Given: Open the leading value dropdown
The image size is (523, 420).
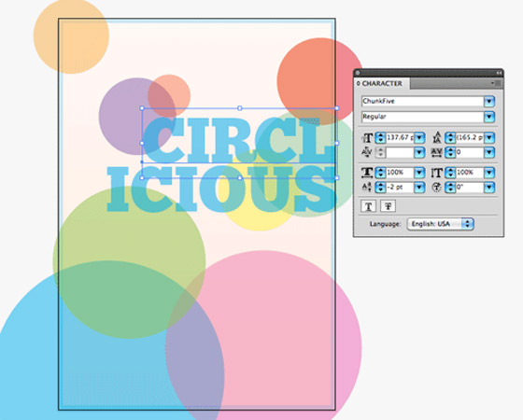Looking at the screenshot, I should coord(489,138).
